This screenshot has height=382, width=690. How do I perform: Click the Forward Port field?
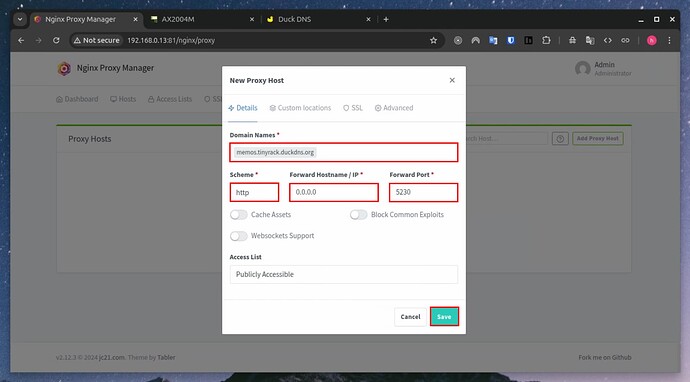[x=423, y=192]
